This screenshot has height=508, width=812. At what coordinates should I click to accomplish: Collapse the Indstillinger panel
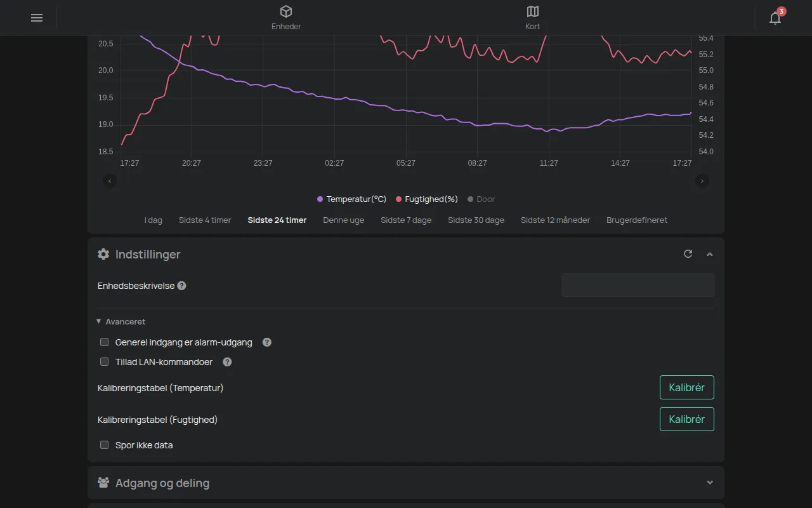tap(710, 254)
